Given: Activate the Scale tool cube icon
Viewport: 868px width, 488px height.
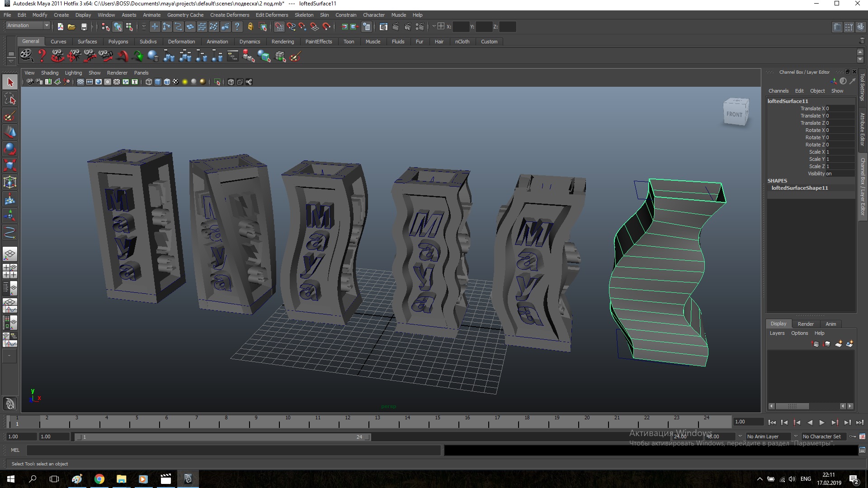Looking at the screenshot, I should click(10, 165).
